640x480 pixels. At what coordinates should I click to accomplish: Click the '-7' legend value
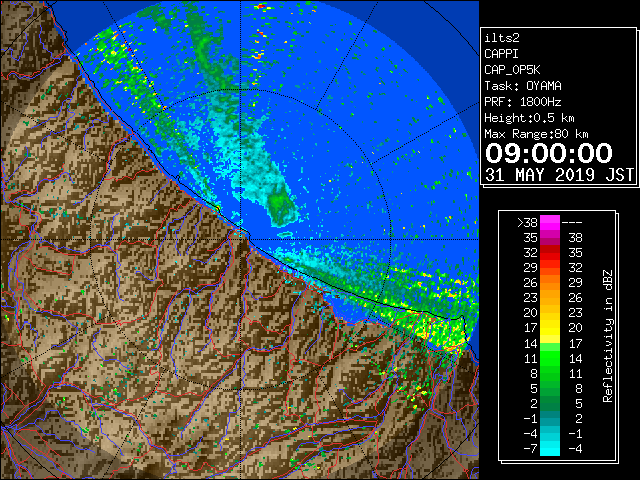(x=530, y=449)
